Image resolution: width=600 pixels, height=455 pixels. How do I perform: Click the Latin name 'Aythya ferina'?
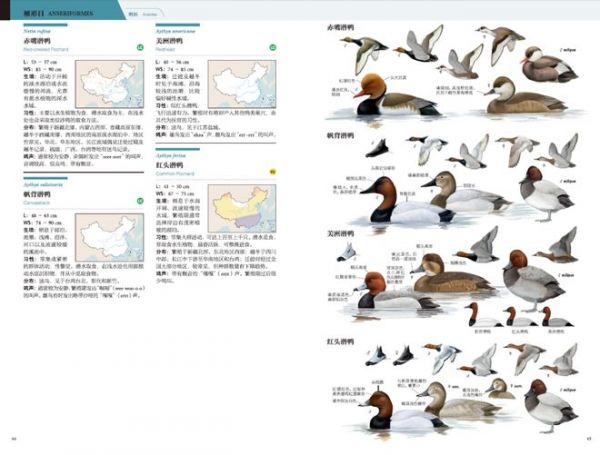click(x=170, y=156)
